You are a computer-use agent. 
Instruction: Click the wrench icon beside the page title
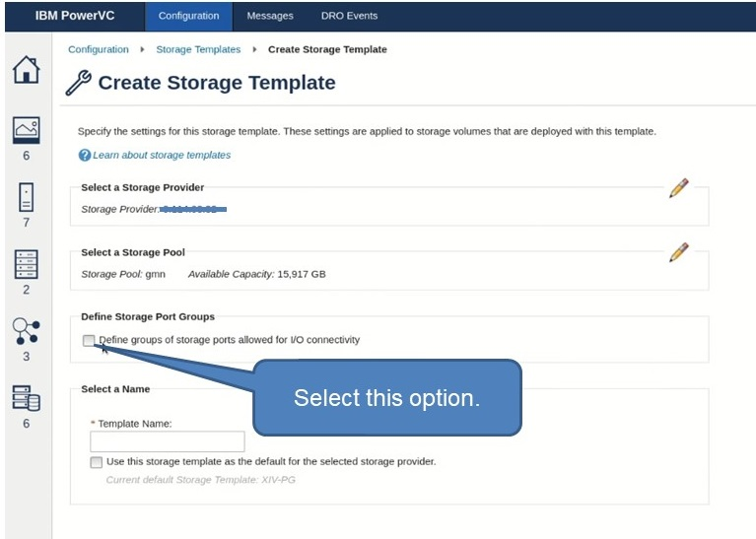78,83
